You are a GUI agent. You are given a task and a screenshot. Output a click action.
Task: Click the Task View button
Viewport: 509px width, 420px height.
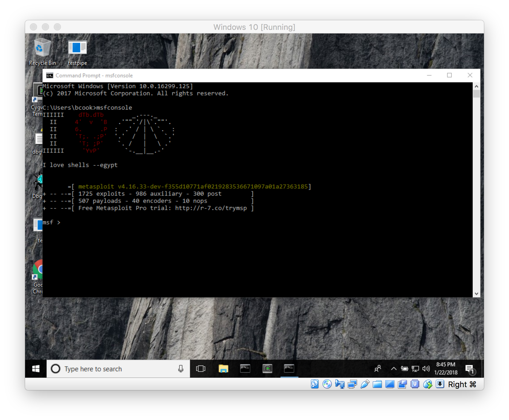click(x=200, y=369)
